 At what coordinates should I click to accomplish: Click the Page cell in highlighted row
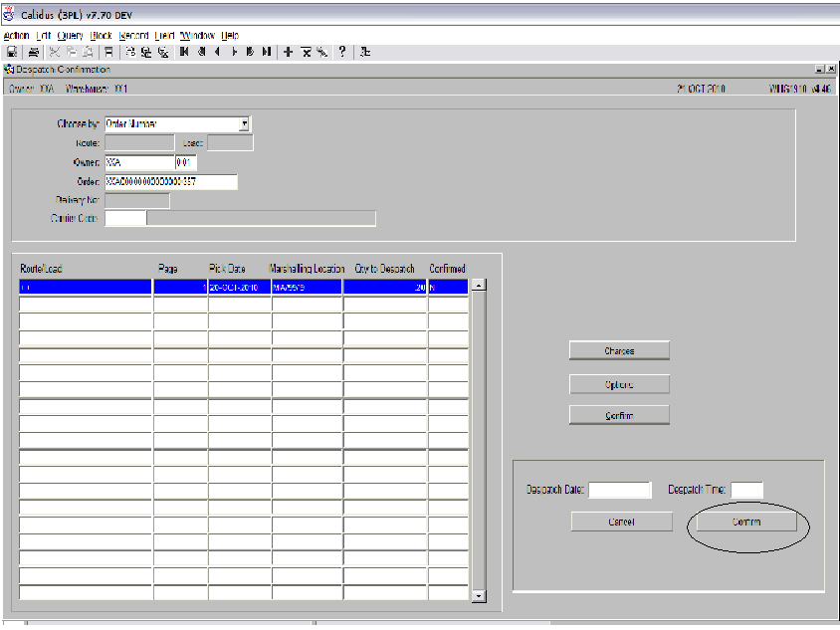pos(180,288)
